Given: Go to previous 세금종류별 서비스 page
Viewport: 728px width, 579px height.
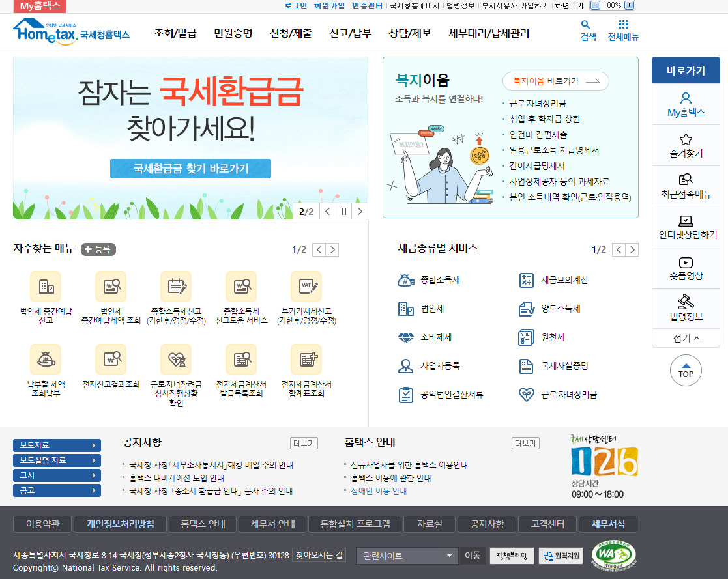Looking at the screenshot, I should click(x=619, y=249).
